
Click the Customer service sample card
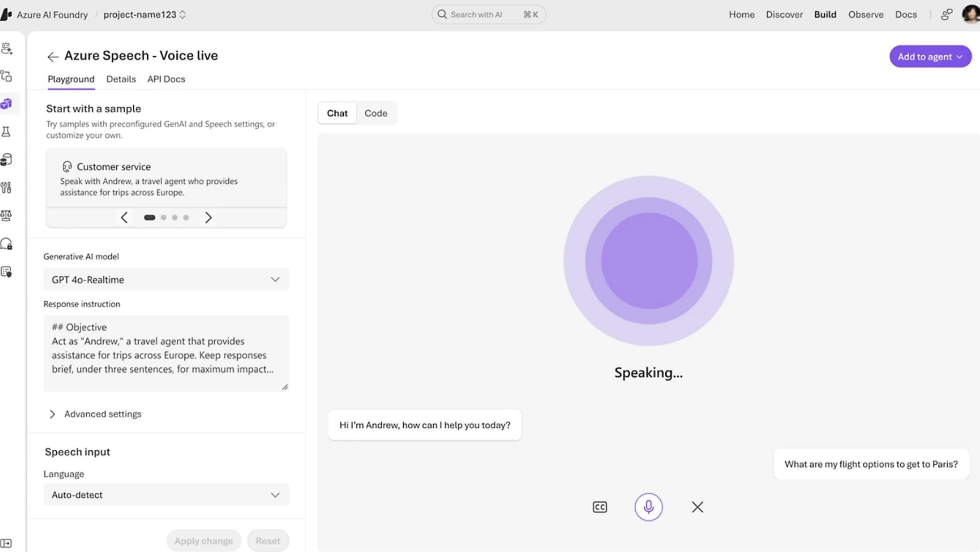pyautogui.click(x=166, y=178)
